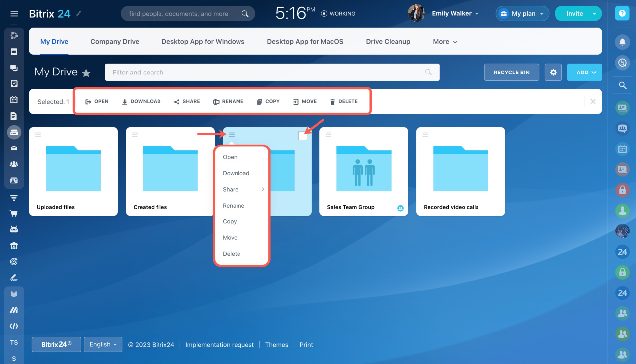Open the robot icon in left sidebar

tap(14, 229)
